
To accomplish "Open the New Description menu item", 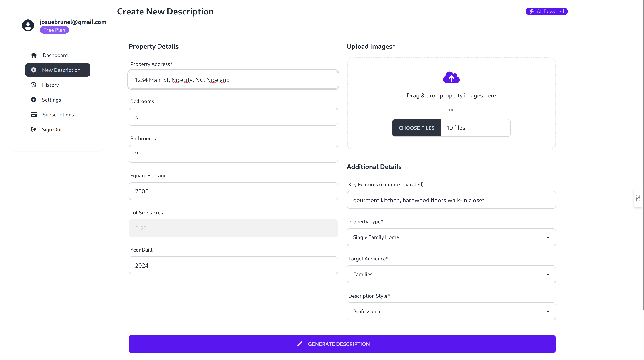I will click(x=57, y=70).
